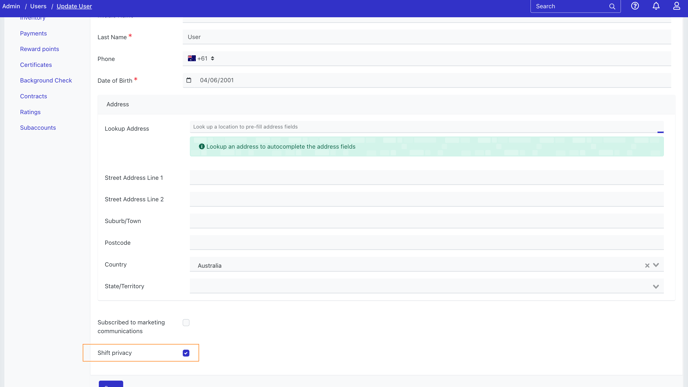Viewport: 688px width, 387px height.
Task: Click the Postcode input field
Action: pos(426,243)
